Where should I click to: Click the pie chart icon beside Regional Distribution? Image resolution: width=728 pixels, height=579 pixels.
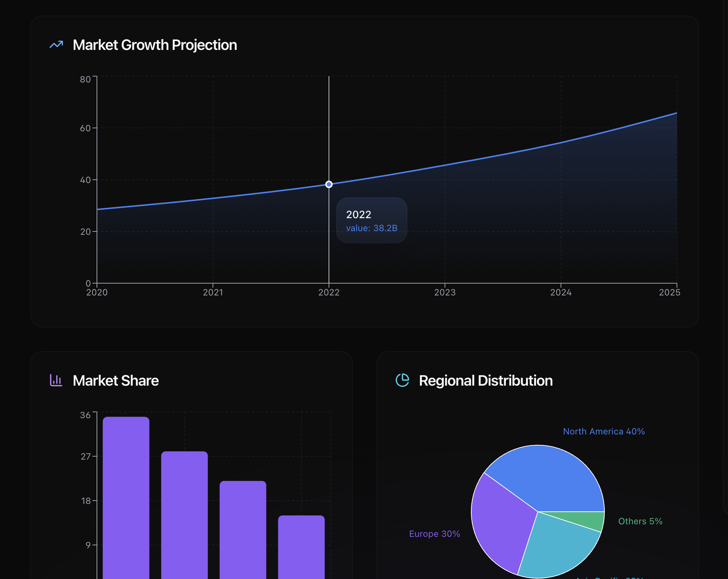coord(402,380)
